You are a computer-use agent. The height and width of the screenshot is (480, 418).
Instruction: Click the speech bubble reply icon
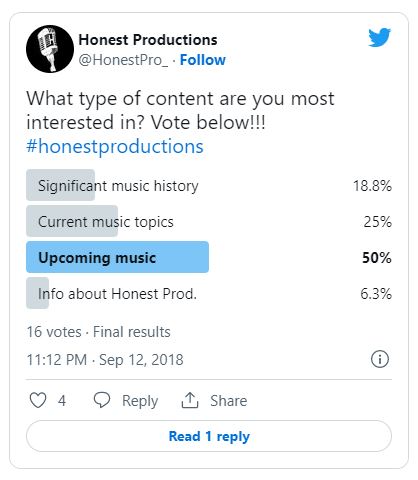pyautogui.click(x=102, y=400)
